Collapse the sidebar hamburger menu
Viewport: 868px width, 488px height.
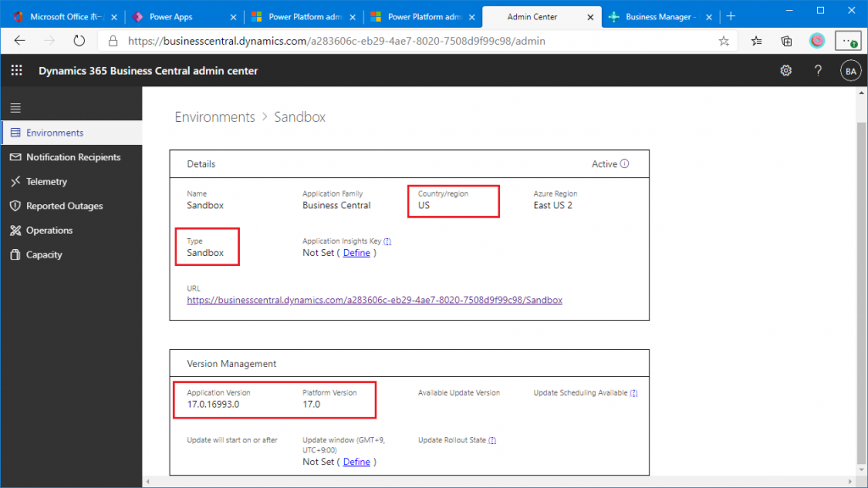(15, 108)
